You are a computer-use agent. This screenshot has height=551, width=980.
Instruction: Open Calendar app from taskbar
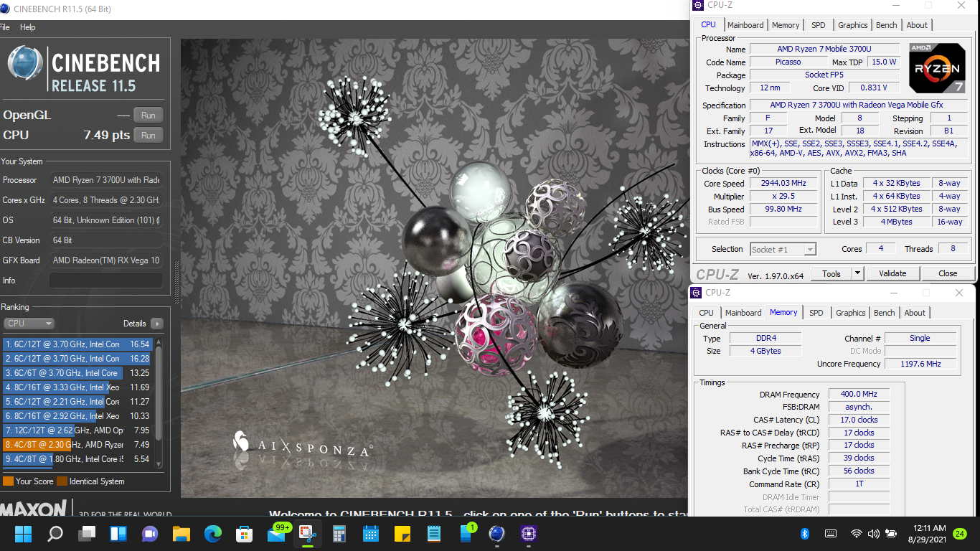pyautogui.click(x=371, y=534)
